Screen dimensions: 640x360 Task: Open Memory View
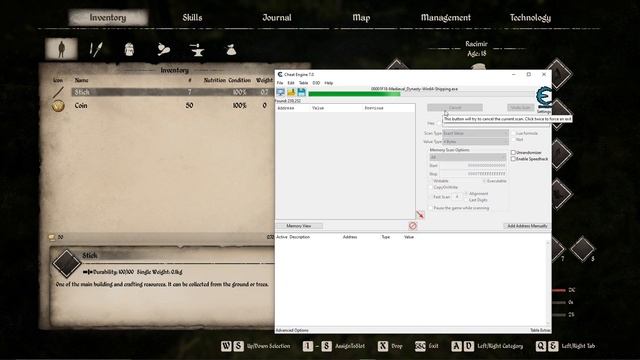click(299, 226)
